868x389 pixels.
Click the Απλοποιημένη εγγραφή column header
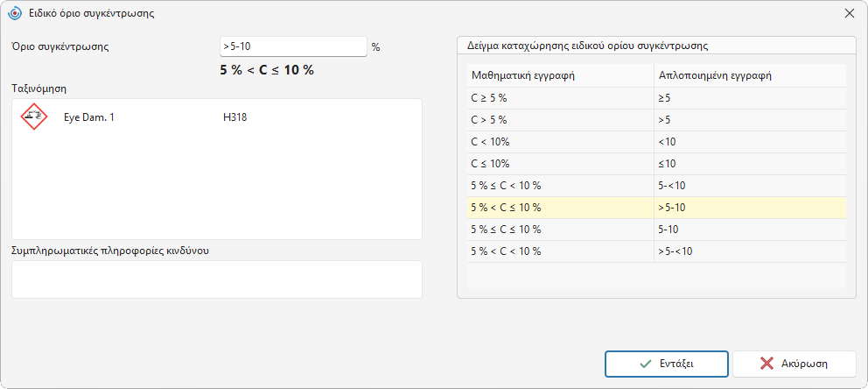[x=750, y=76]
